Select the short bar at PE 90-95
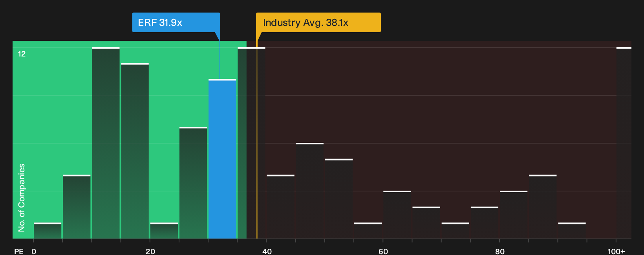Screen dimensions: 644x255 572,231
